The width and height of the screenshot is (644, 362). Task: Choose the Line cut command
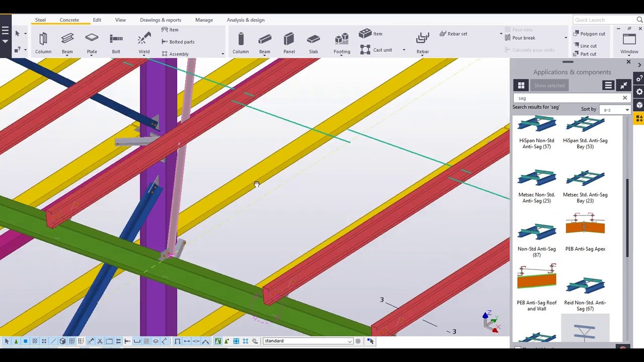pos(585,46)
